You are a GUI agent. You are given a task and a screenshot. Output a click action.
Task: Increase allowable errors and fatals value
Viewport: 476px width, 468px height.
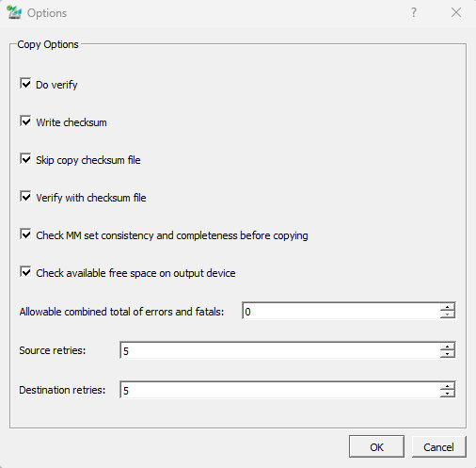pos(448,307)
